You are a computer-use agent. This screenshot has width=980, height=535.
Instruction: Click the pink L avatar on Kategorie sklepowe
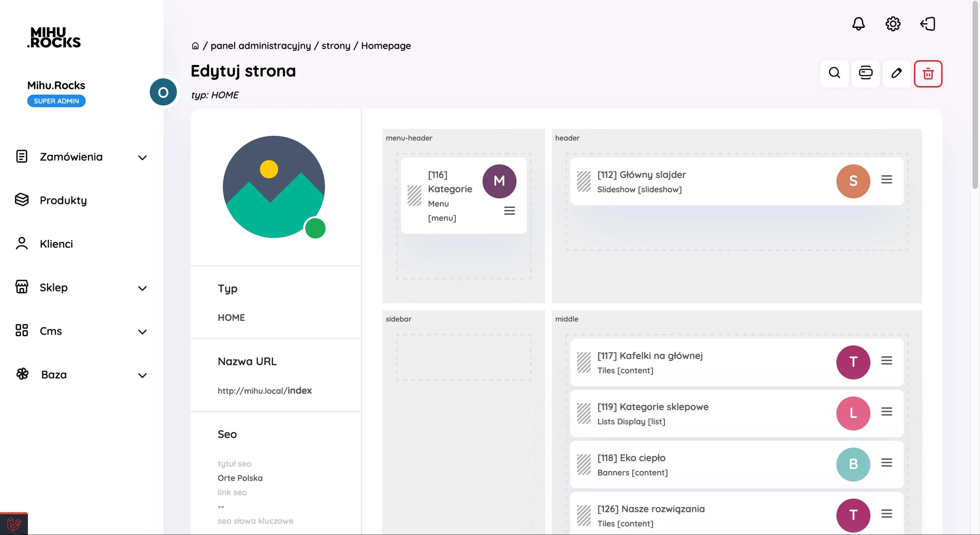tap(853, 413)
